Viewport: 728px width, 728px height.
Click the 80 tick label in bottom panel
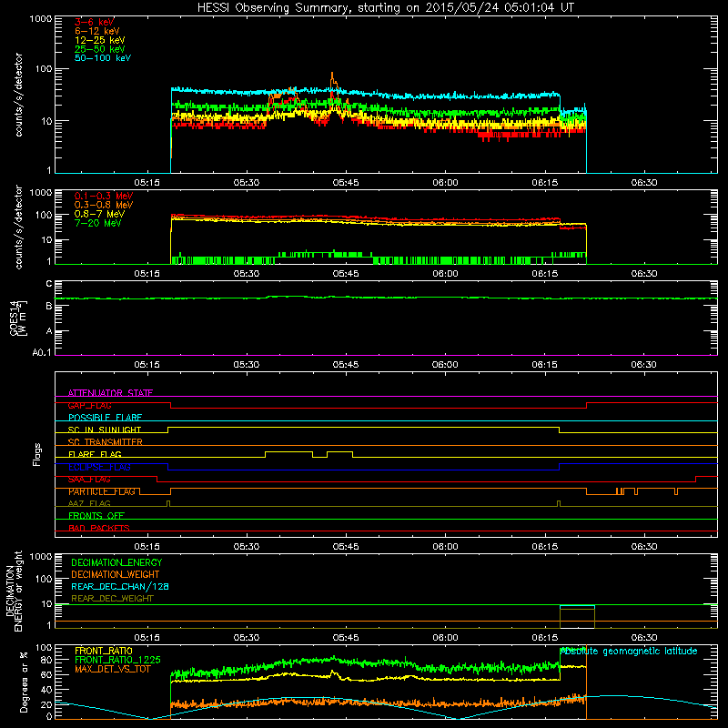[46, 660]
